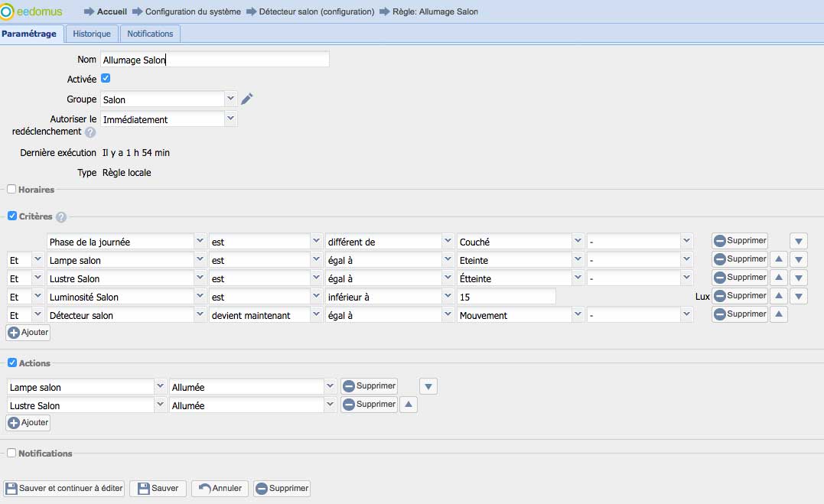The height and width of the screenshot is (504, 824).
Task: Move Lampe salon action down
Action: pos(428,387)
